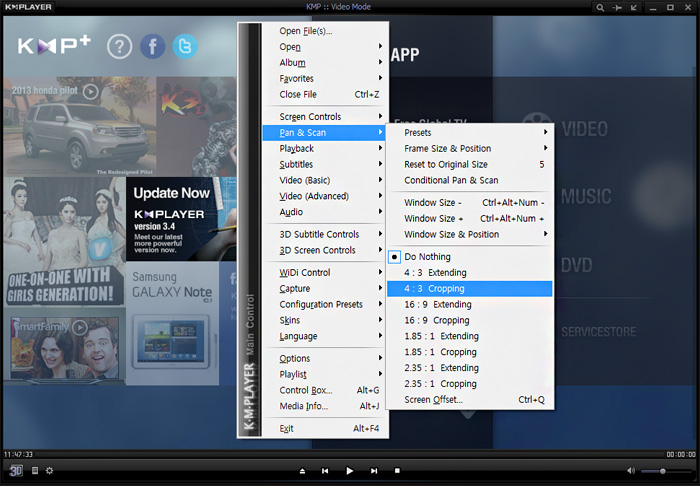Start playback with the play button
Image resolution: width=700 pixels, height=486 pixels.
[350, 470]
